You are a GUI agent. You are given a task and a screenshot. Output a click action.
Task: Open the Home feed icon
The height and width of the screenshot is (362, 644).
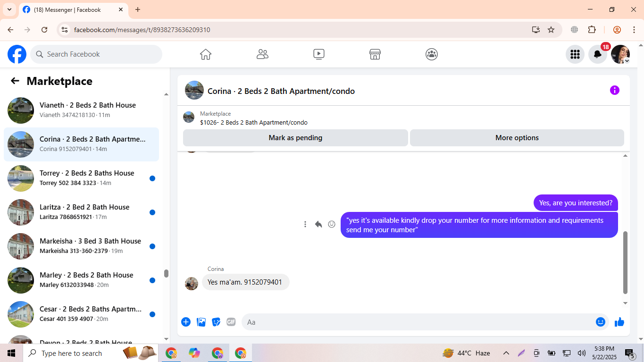coord(206,54)
